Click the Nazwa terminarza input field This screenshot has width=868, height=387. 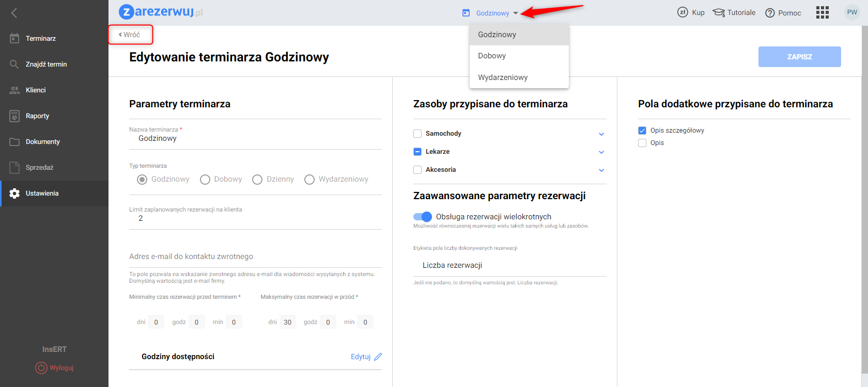point(255,138)
